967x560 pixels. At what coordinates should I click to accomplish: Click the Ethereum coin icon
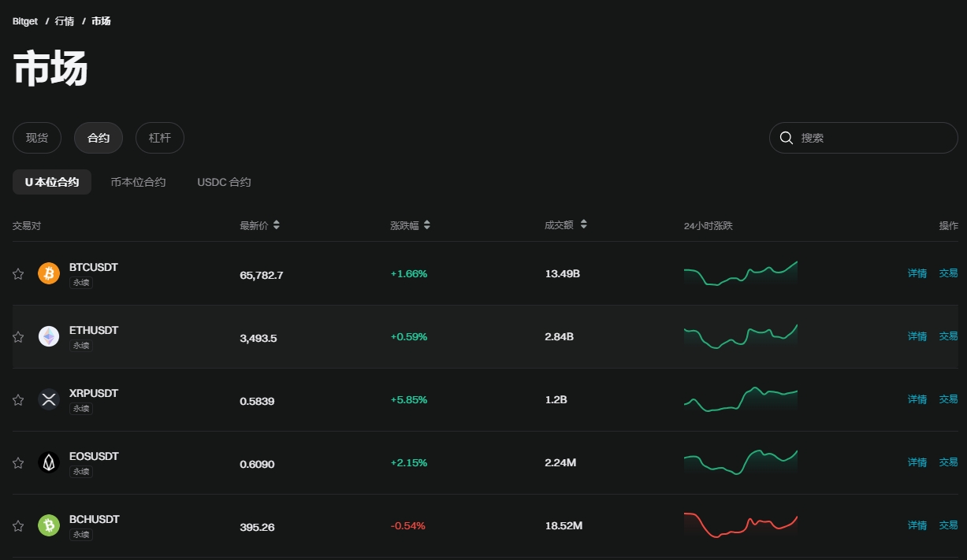pyautogui.click(x=49, y=336)
